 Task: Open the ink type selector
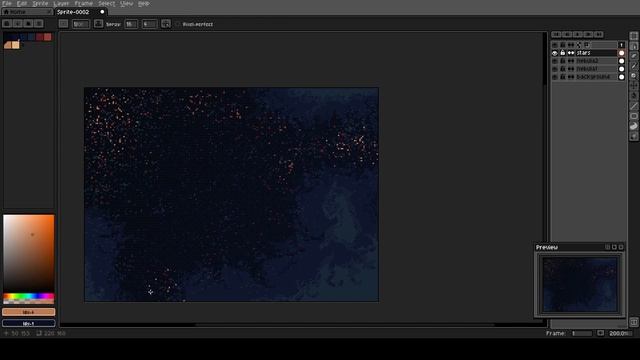(98, 24)
